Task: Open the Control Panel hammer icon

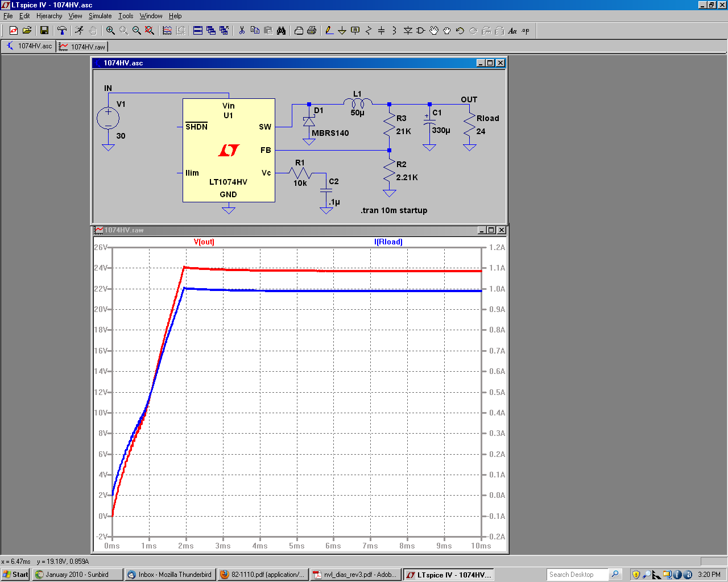Action: (62, 31)
